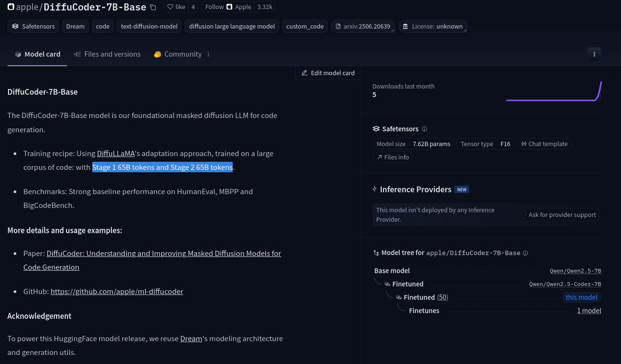Open the Chat template button
This screenshot has width=621, height=364.
[544, 144]
